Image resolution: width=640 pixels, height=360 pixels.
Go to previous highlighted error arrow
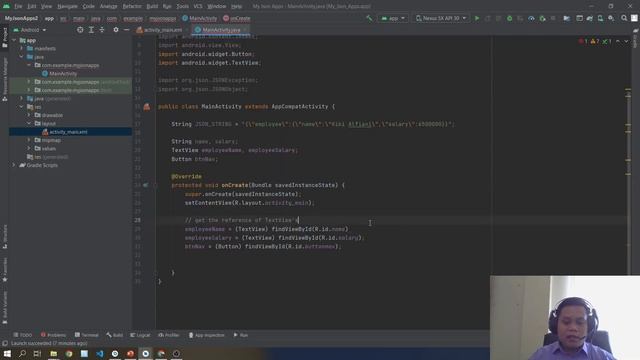(618, 41)
